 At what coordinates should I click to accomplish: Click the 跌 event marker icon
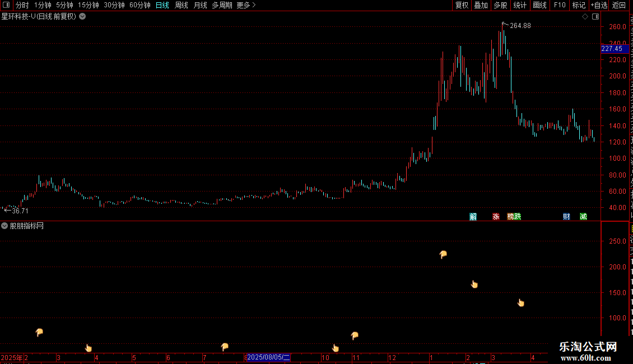click(x=518, y=217)
